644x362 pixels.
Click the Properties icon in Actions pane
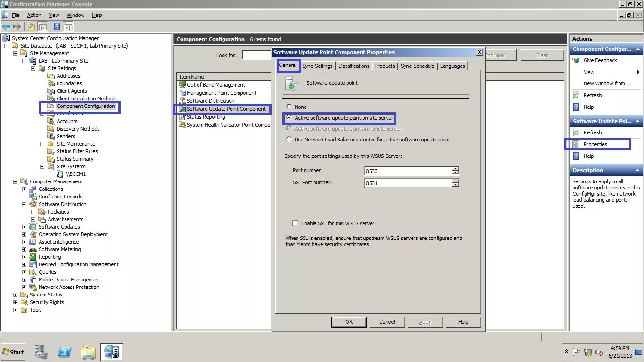pyautogui.click(x=576, y=144)
